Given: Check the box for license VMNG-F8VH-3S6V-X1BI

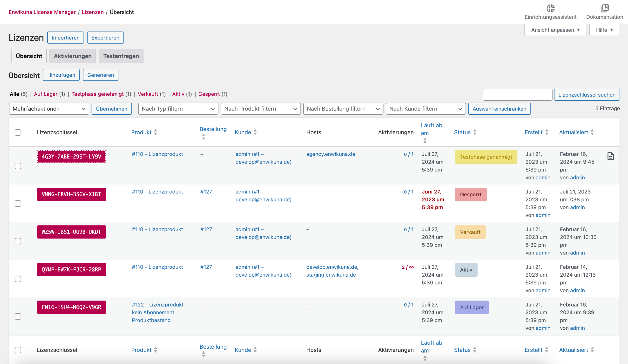Looking at the screenshot, I should (x=18, y=204).
